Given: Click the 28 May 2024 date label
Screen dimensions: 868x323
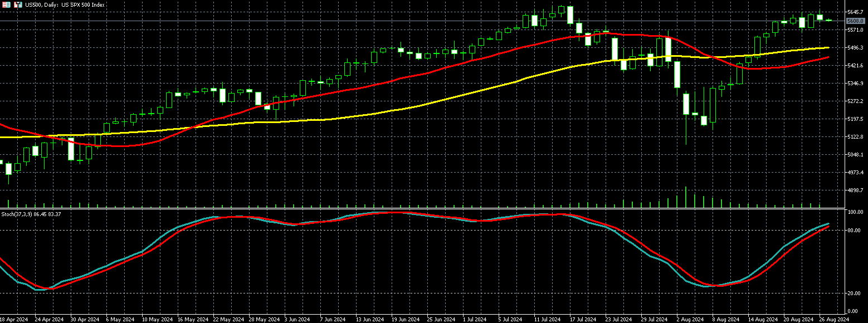Looking at the screenshot, I should [263, 320].
